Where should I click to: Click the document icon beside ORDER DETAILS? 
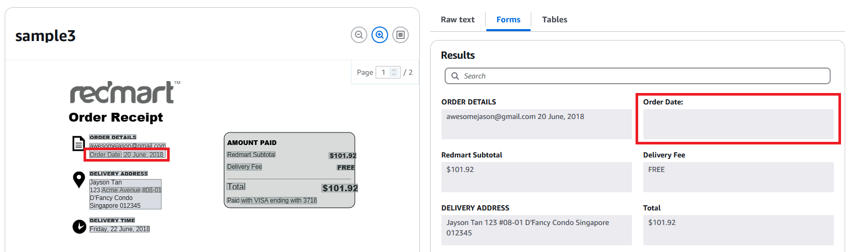pos(78,143)
